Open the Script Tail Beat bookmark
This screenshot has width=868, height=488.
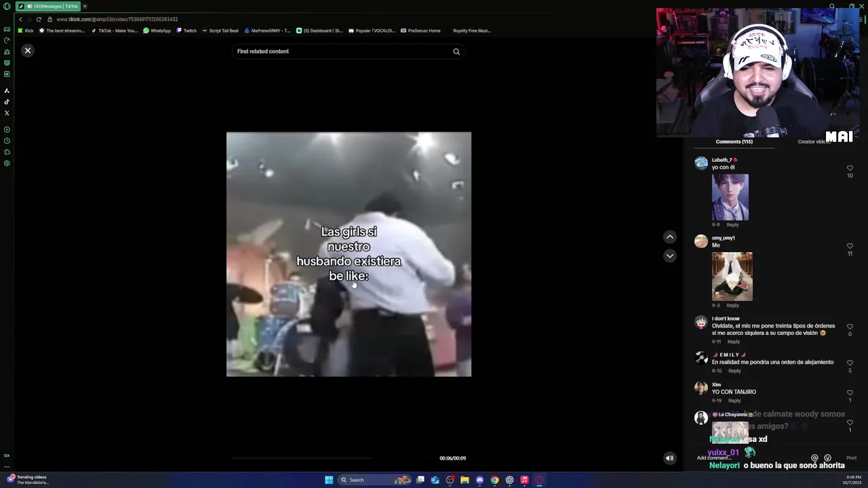(220, 30)
